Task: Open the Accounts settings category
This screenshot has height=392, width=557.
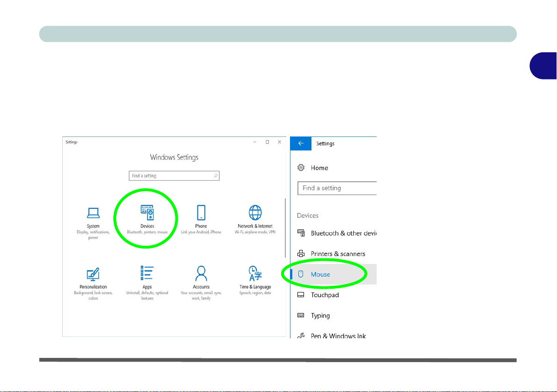Action: tap(201, 283)
